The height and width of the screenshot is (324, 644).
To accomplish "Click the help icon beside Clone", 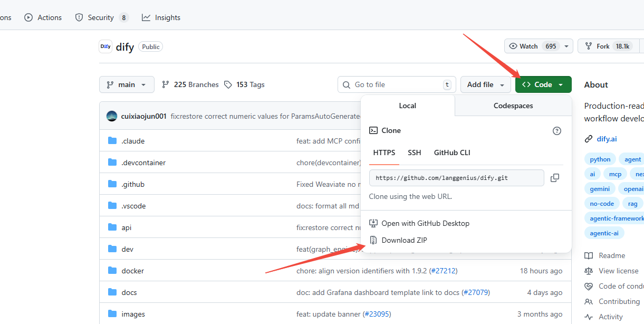I will click(556, 131).
